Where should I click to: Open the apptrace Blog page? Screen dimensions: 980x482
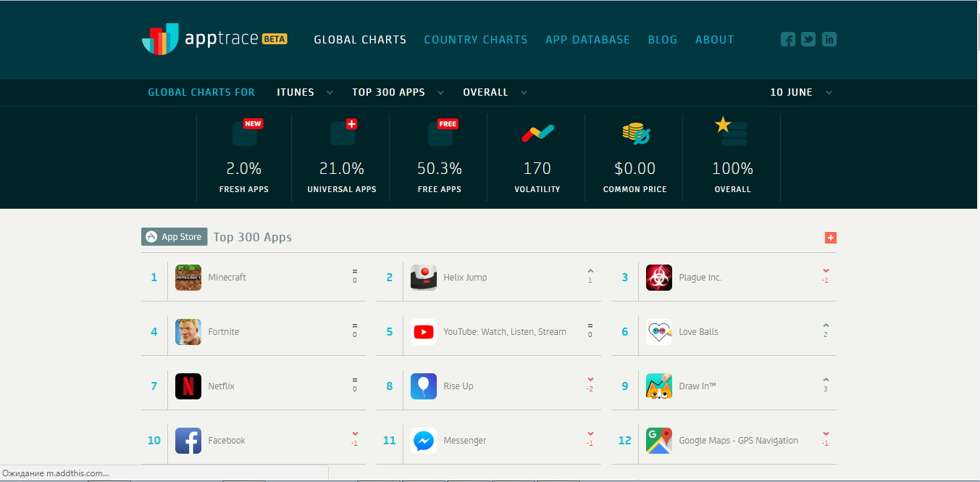(x=663, y=40)
